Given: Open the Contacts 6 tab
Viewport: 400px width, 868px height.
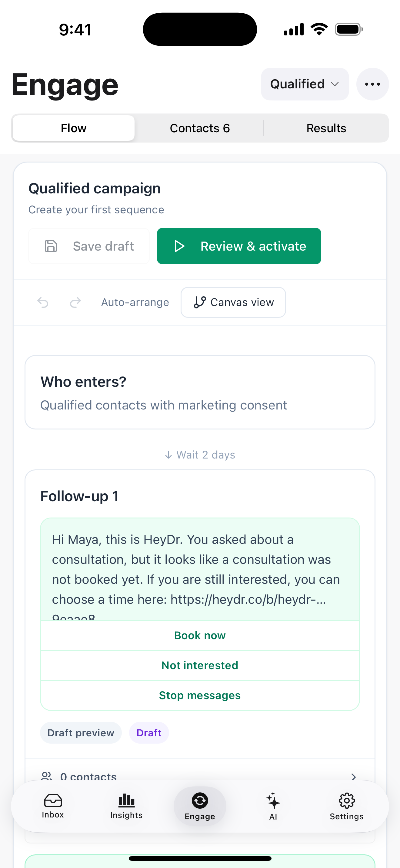Looking at the screenshot, I should click(x=200, y=128).
